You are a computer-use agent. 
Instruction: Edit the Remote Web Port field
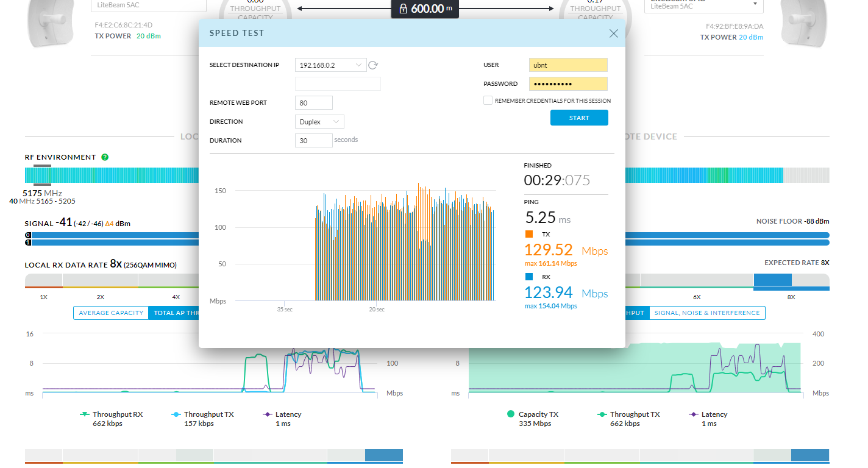(x=314, y=103)
